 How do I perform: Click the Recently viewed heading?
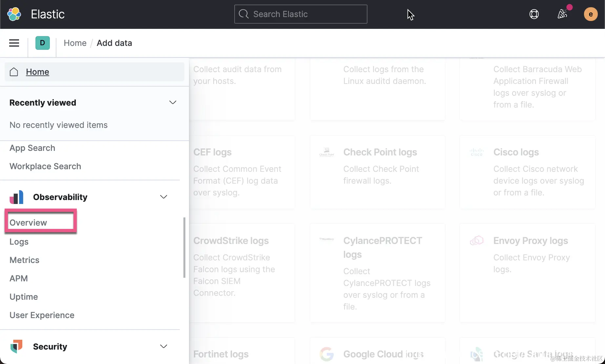click(43, 103)
